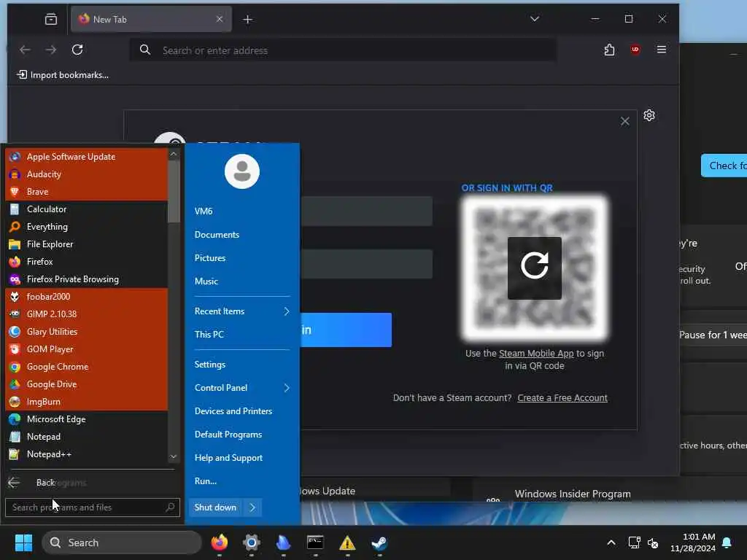The image size is (747, 560).
Task: Open the Shut down options arrow
Action: pyautogui.click(x=252, y=507)
